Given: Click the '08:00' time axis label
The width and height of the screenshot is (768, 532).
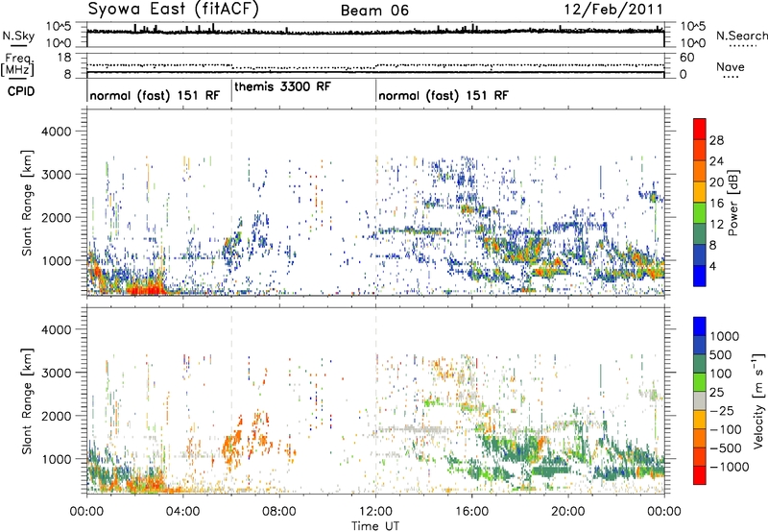Looking at the screenshot, I should point(279,512).
